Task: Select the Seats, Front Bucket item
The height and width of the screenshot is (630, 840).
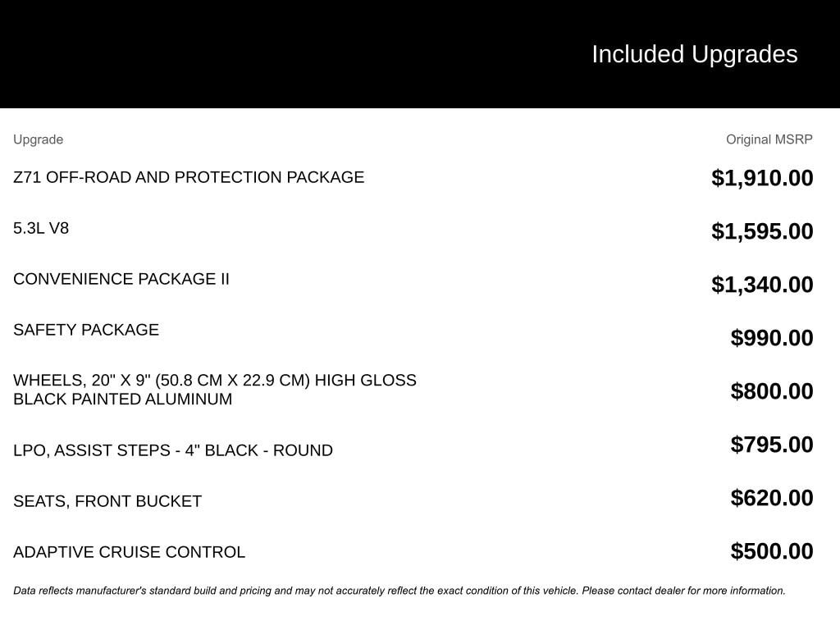Action: click(x=107, y=501)
